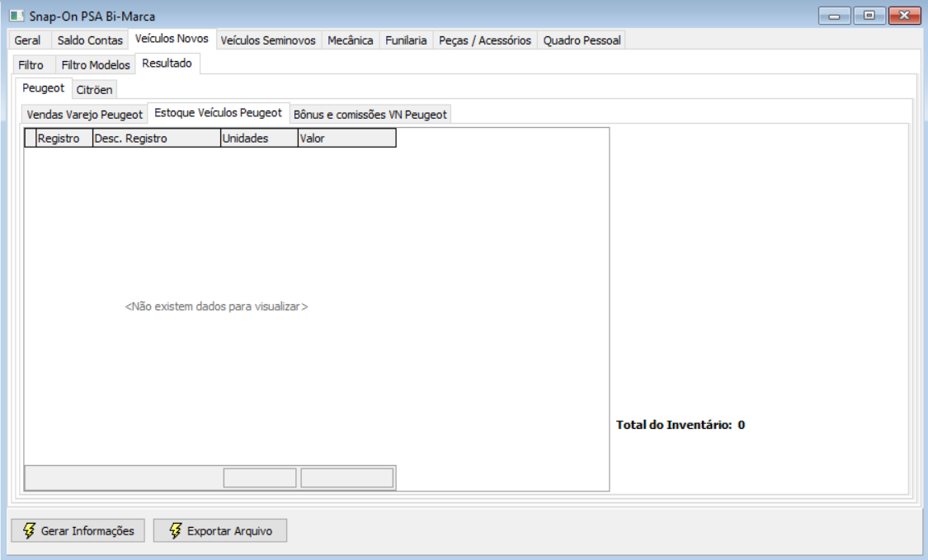Click the Exportar Arquivo button
The image size is (928, 560).
point(220,530)
